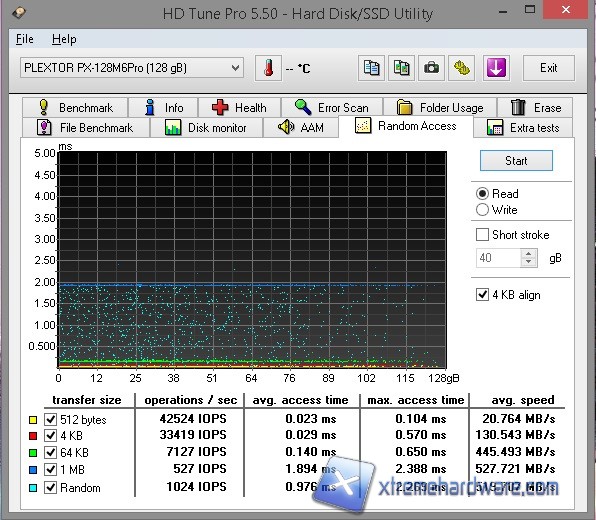The image size is (596, 520).
Task: Open options with the wrench gears icon
Action: tap(461, 68)
